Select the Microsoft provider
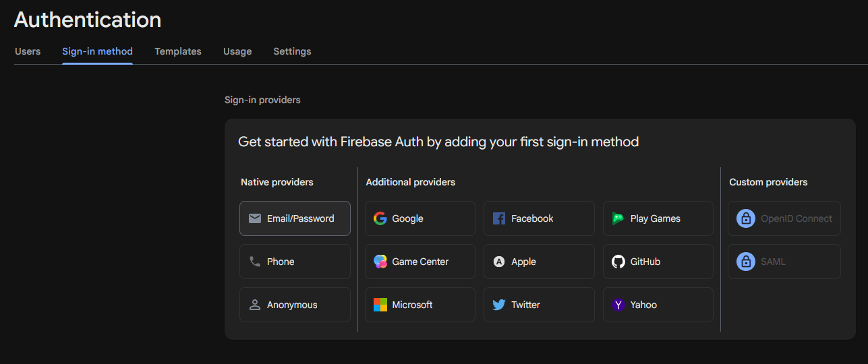Image resolution: width=868 pixels, height=364 pixels. (x=420, y=305)
